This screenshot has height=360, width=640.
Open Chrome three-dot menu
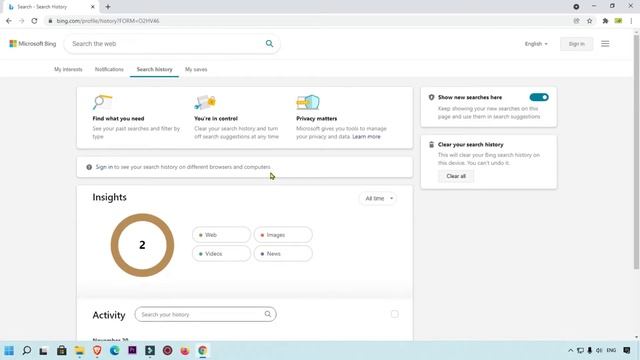[x=631, y=21]
